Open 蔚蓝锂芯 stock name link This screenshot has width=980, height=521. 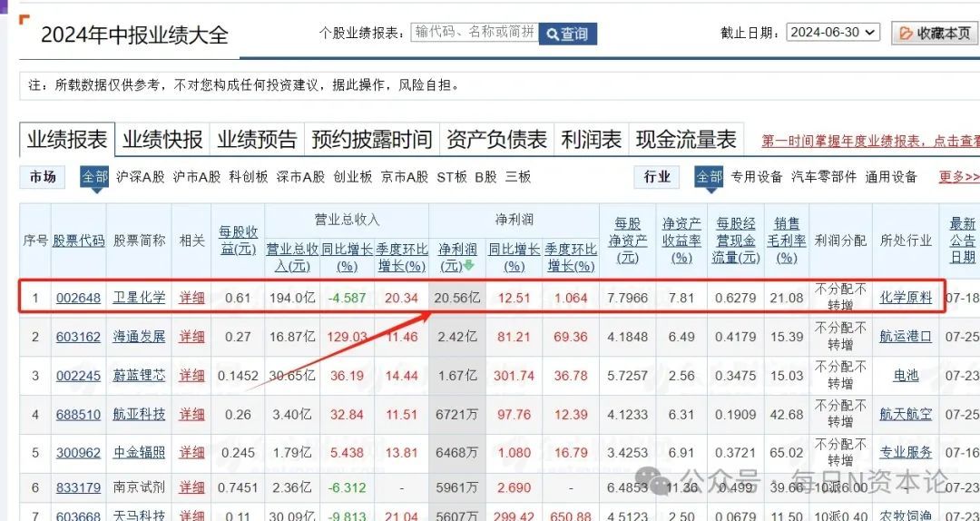click(140, 376)
